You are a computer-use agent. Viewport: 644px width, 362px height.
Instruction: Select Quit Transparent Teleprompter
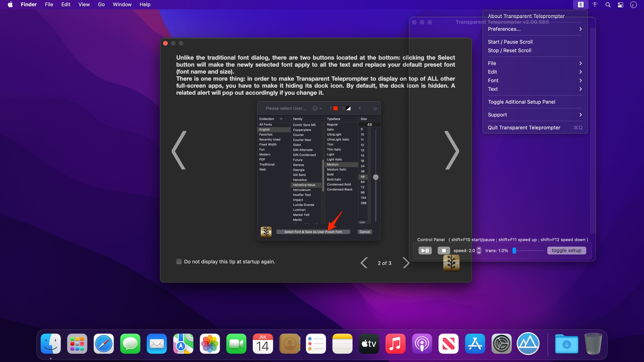coord(524,127)
